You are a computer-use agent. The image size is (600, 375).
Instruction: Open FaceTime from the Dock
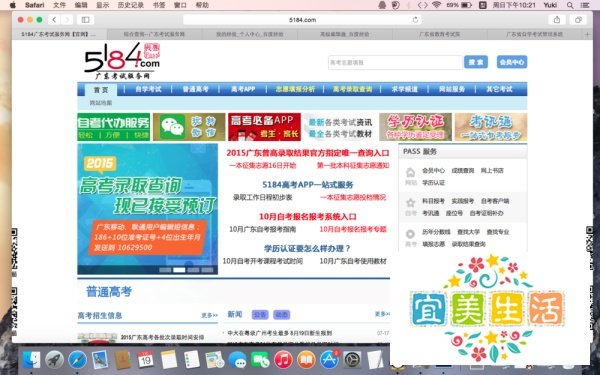tap(260, 360)
